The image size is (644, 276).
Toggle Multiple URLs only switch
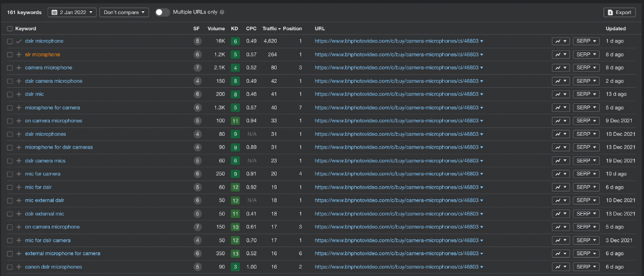[162, 12]
